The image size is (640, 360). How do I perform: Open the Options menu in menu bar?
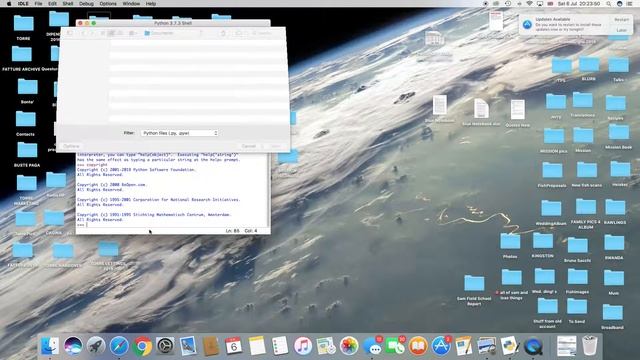(108, 4)
